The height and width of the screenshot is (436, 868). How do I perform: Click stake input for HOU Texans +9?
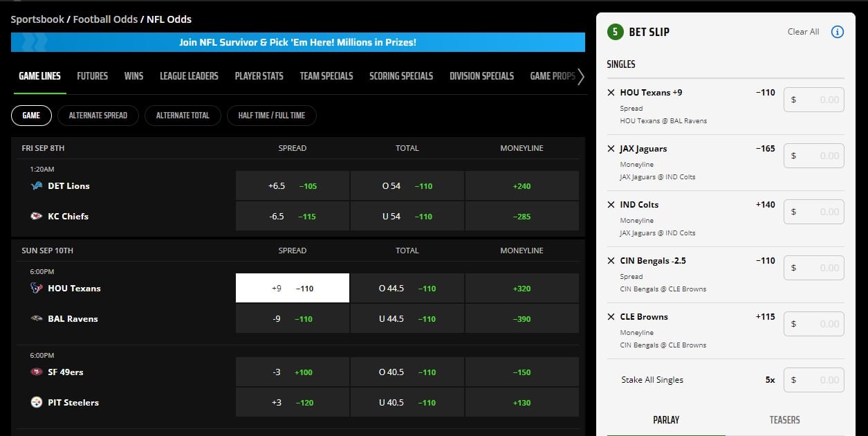[813, 100]
